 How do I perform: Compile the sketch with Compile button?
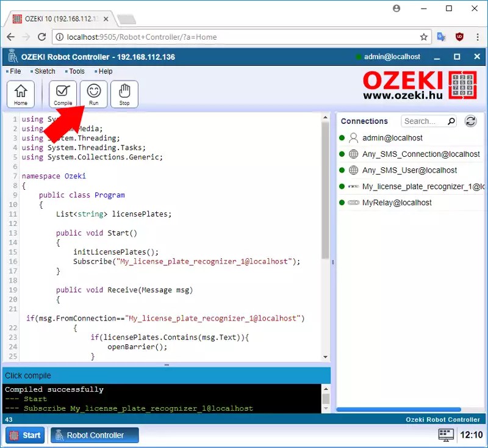coord(63,94)
